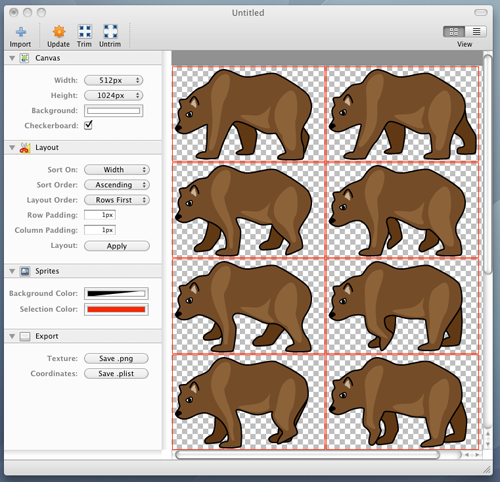Click the Column Padding field

point(100,230)
